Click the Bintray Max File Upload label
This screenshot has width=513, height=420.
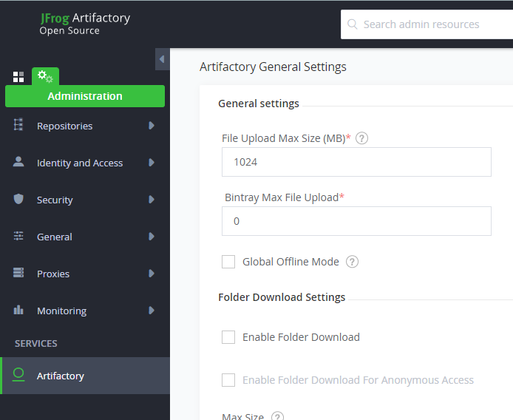(x=282, y=197)
